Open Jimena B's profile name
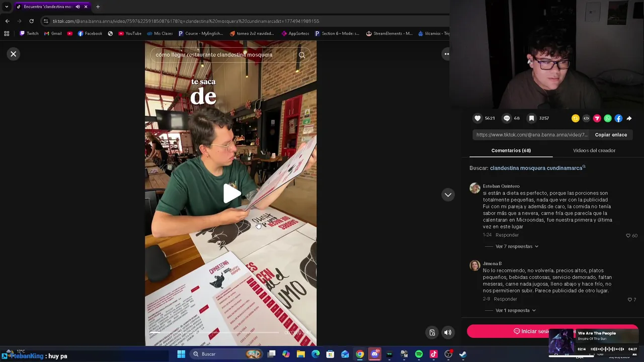644x362 pixels. point(492,263)
